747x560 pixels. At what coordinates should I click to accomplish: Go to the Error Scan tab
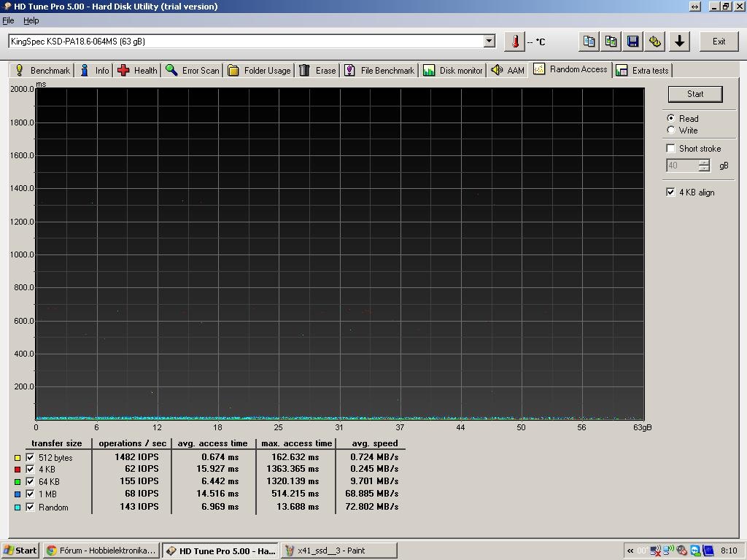click(193, 71)
